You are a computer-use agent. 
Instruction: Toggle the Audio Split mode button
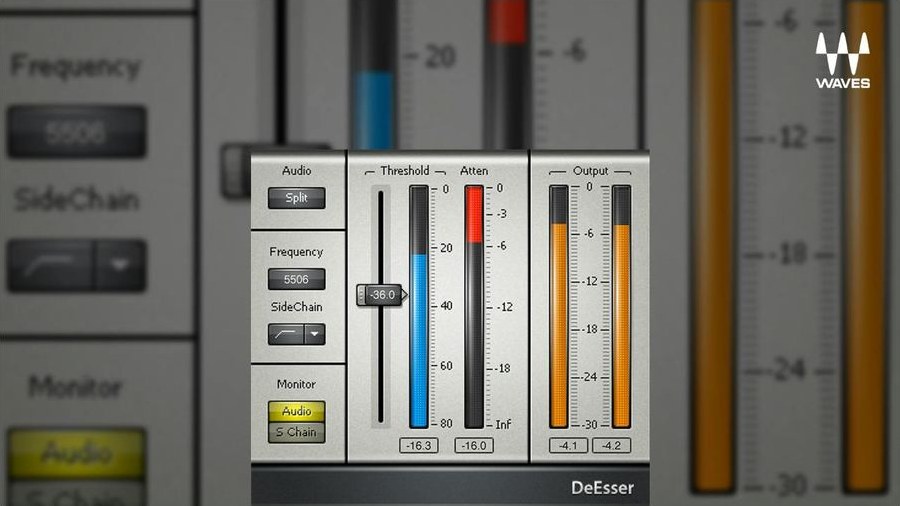tap(296, 198)
